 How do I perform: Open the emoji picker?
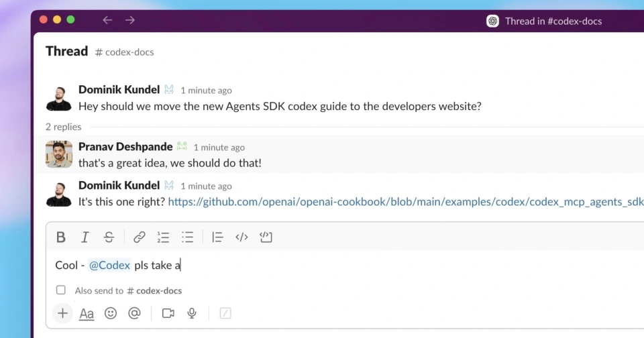pyautogui.click(x=111, y=313)
